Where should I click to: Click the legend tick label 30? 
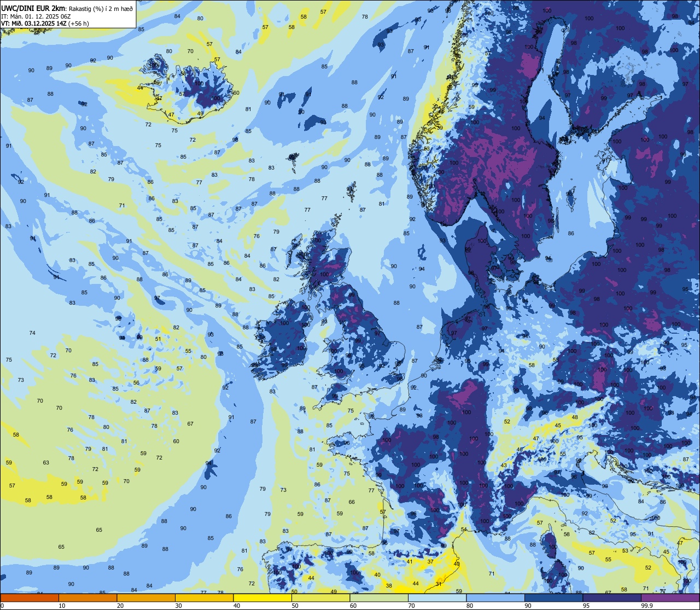click(x=179, y=606)
